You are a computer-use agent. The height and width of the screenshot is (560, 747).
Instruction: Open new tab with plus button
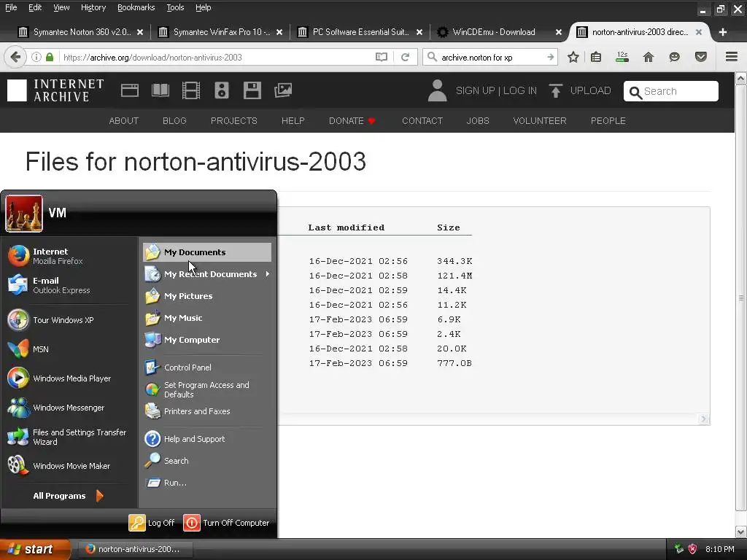[x=723, y=32]
